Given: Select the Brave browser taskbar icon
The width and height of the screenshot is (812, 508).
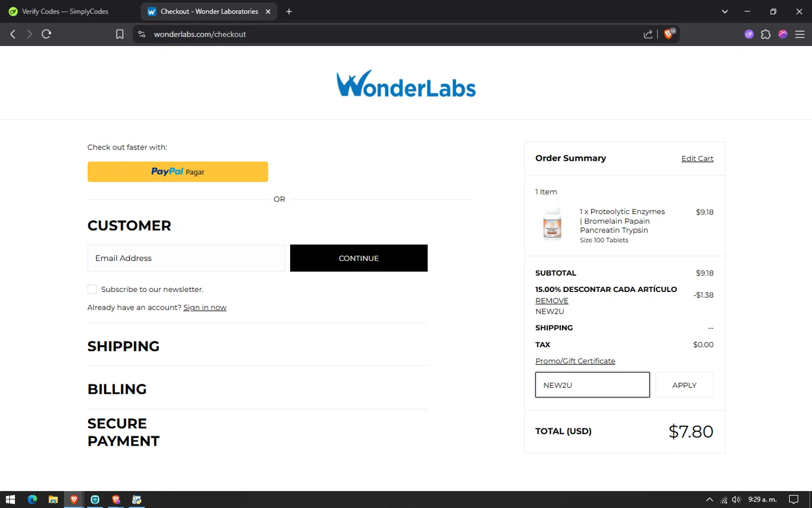Looking at the screenshot, I should [x=74, y=499].
